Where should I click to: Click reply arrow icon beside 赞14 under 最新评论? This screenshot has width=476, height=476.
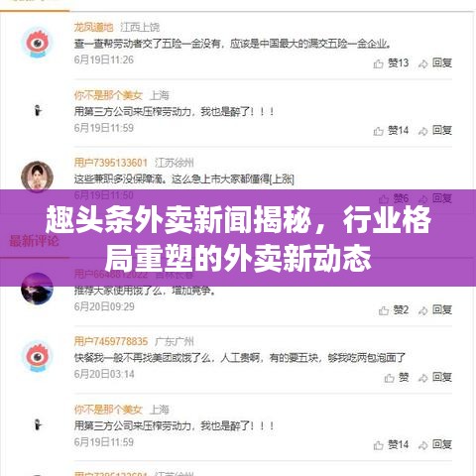pos(422,445)
